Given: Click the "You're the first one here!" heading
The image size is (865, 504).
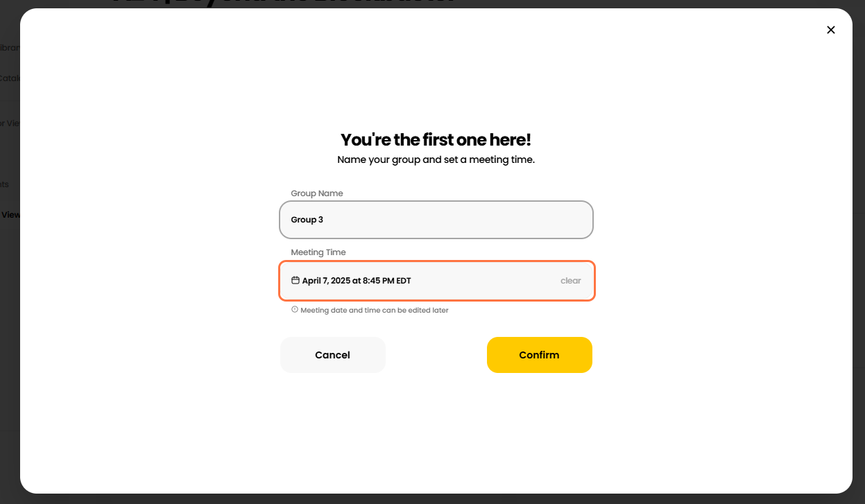Looking at the screenshot, I should pos(436,140).
